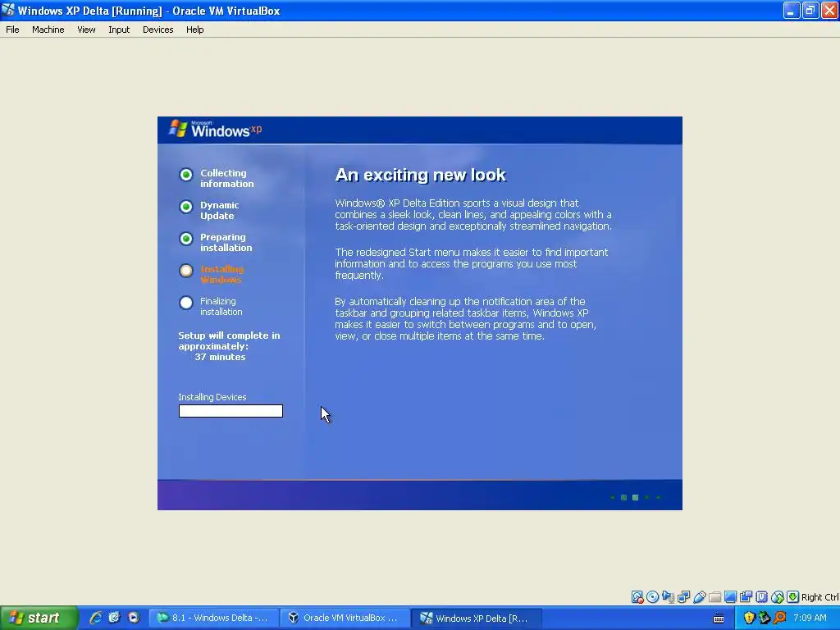Click the optical disc status icon
The height and width of the screenshot is (630, 840).
click(652, 597)
